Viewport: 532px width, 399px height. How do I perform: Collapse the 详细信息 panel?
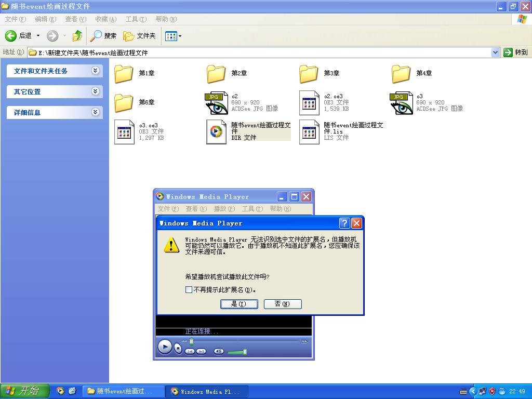(96, 112)
